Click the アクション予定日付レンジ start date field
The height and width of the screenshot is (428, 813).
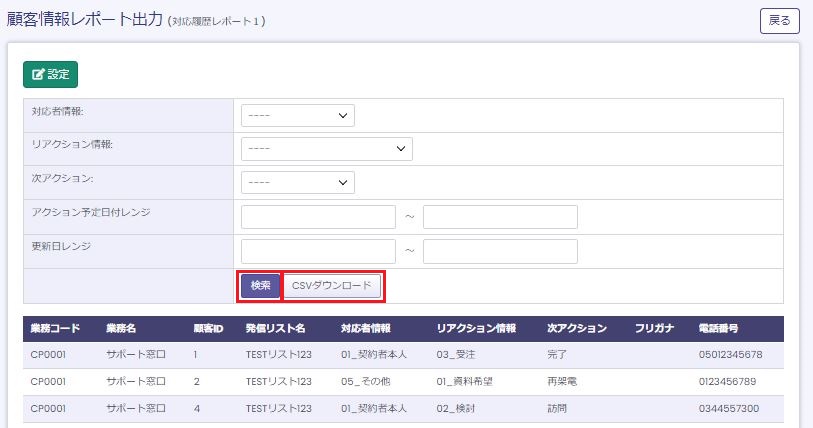tap(318, 217)
